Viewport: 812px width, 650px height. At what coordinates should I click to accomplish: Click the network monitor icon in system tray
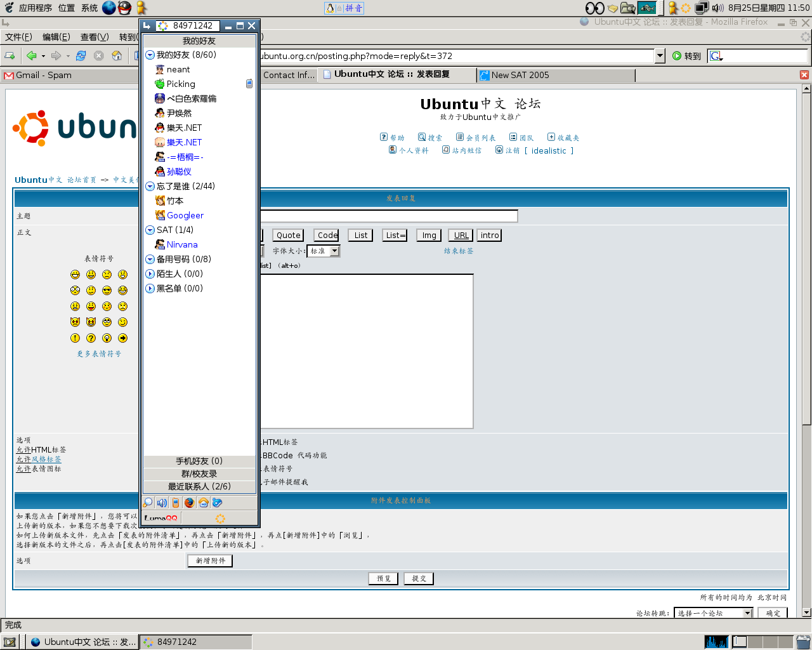point(702,8)
